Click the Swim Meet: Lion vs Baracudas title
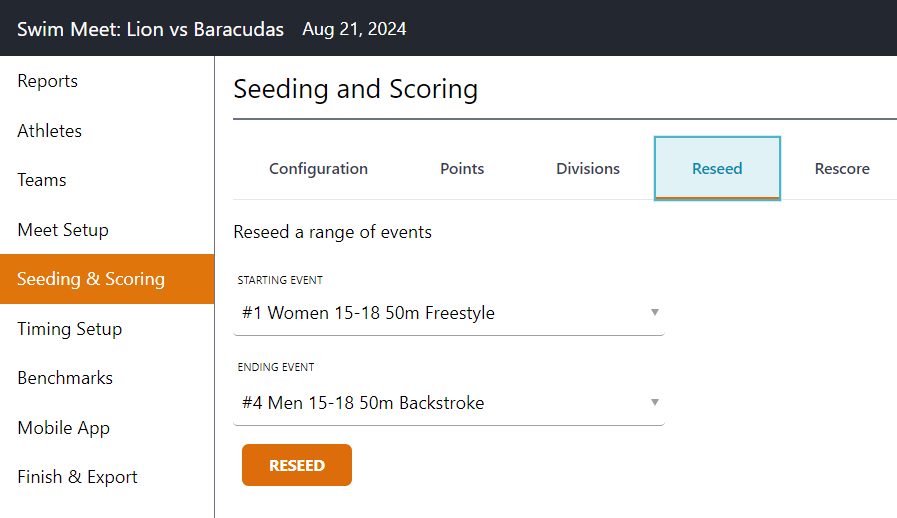Viewport: 897px width, 518px height. (150, 29)
